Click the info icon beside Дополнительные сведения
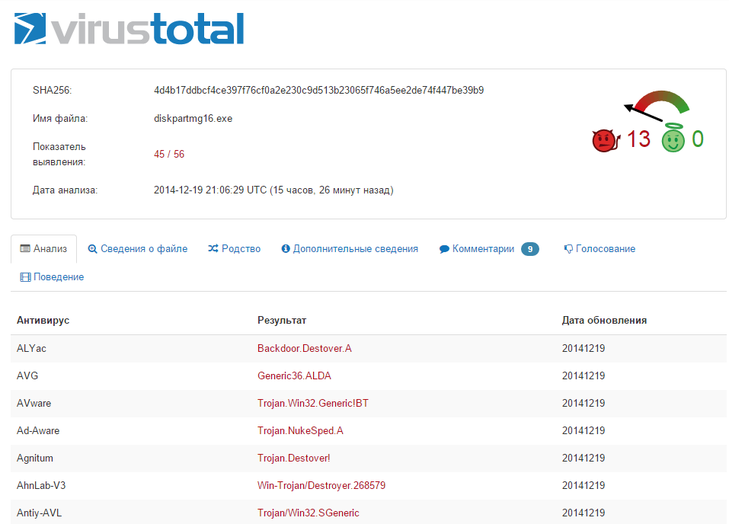This screenshot has width=729, height=524. pyautogui.click(x=285, y=249)
